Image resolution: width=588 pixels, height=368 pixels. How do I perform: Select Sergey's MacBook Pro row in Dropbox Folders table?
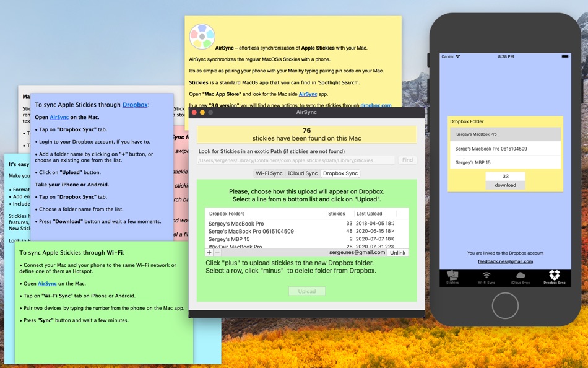tap(306, 224)
